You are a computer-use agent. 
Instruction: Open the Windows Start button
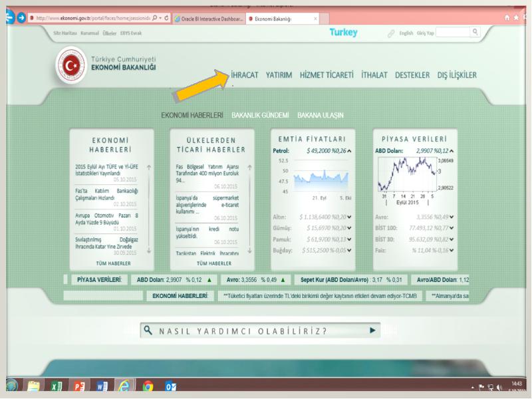click(x=12, y=386)
